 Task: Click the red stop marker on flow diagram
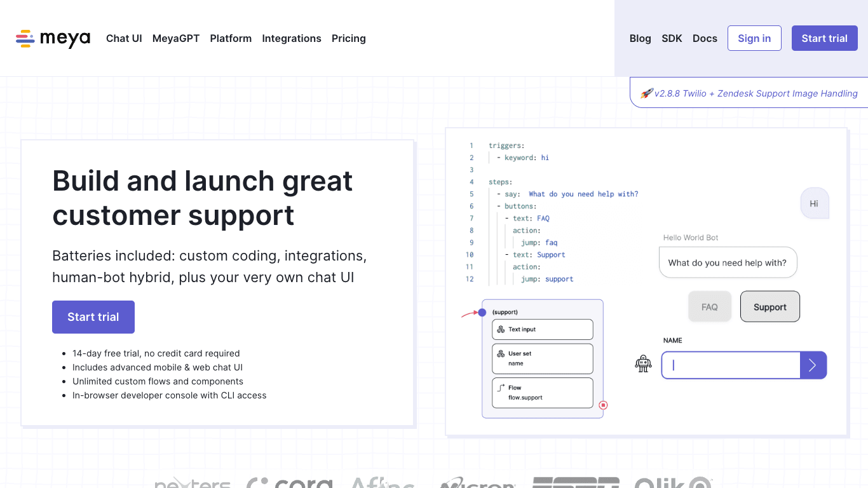click(603, 405)
